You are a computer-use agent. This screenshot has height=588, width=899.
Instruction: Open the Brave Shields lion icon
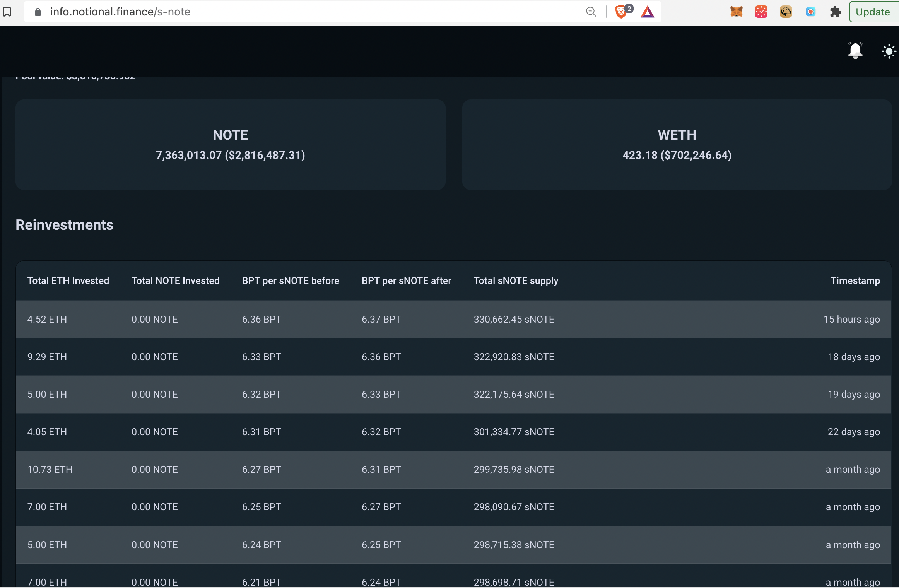[x=621, y=12]
